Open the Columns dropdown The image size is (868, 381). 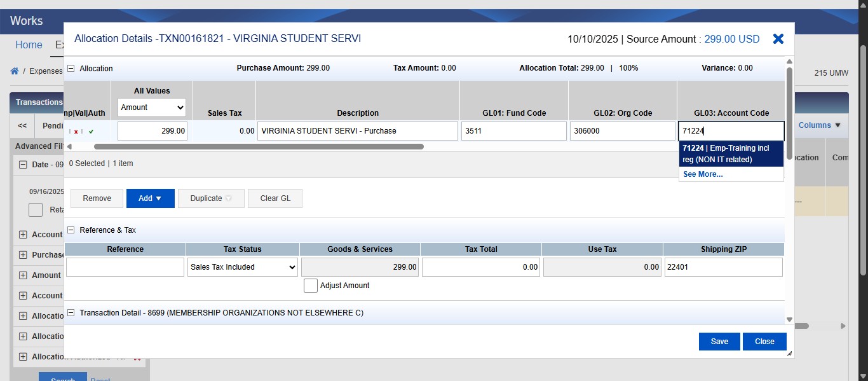pyautogui.click(x=819, y=125)
